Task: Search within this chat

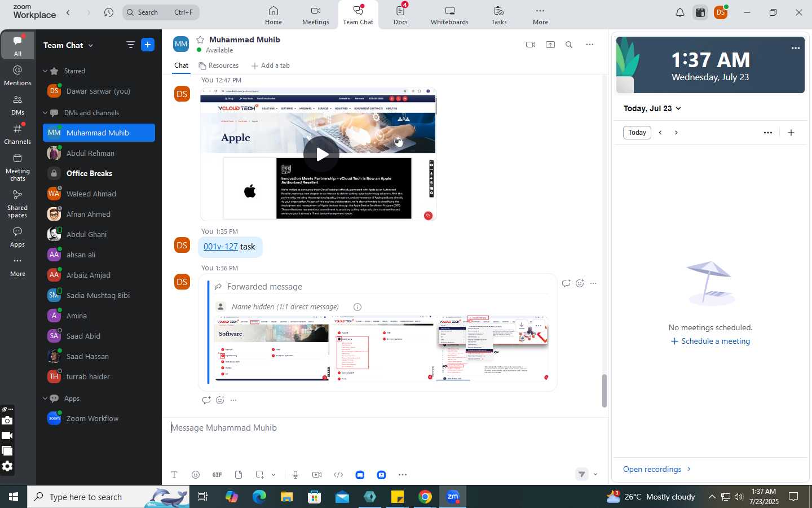Action: click(569, 45)
